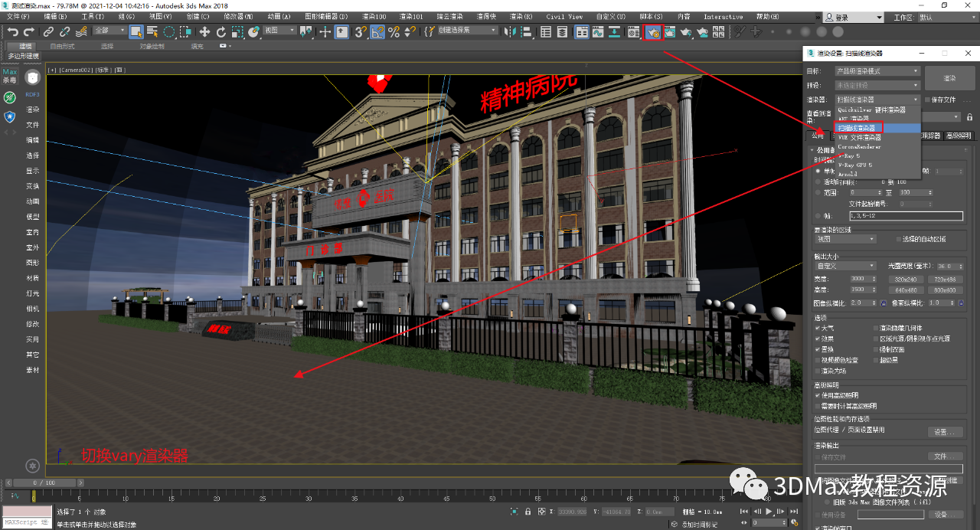Viewport: 980px width, 530px height.
Task: Open the 自定义 output size dropdown
Action: 845,266
